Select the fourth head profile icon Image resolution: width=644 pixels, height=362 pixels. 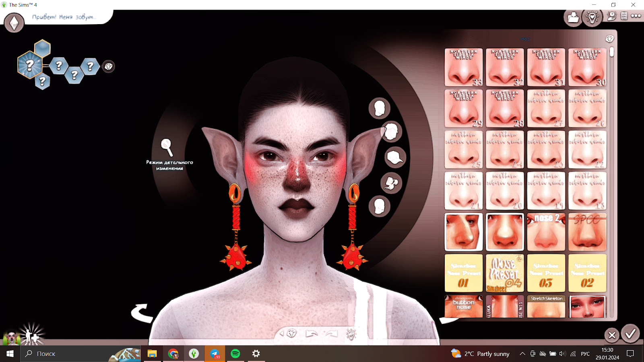point(391,183)
